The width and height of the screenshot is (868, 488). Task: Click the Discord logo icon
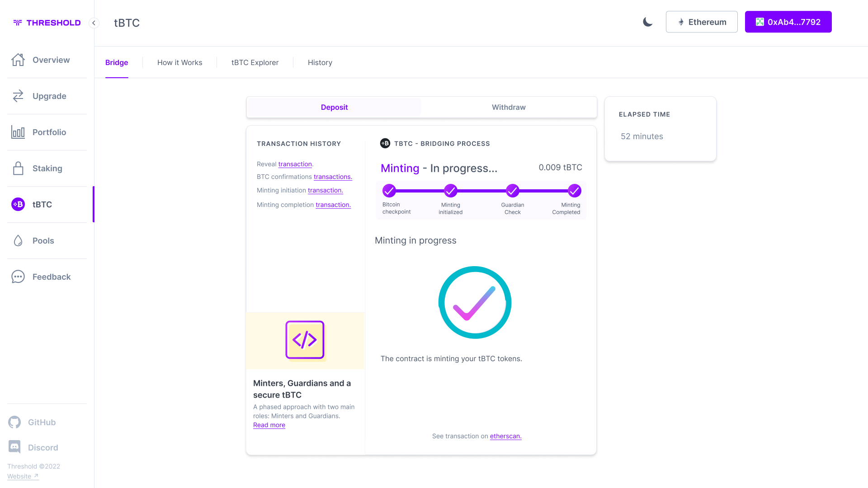click(14, 447)
